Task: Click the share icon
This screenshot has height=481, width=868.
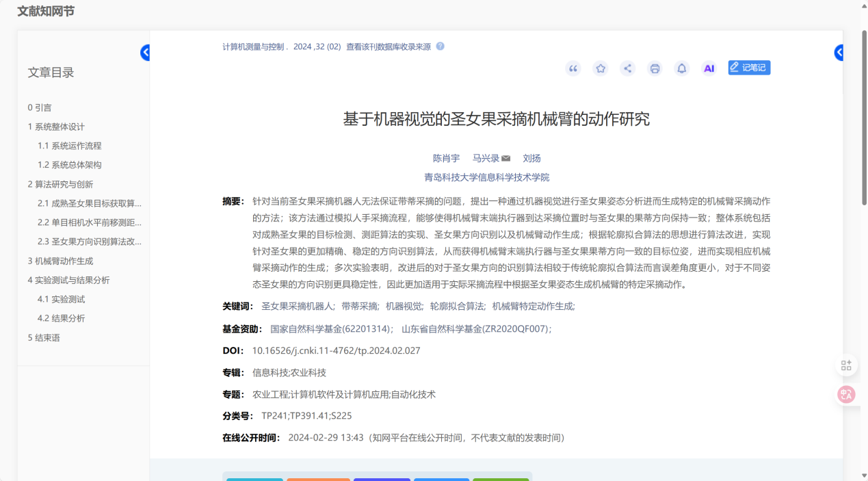Action: coord(627,68)
